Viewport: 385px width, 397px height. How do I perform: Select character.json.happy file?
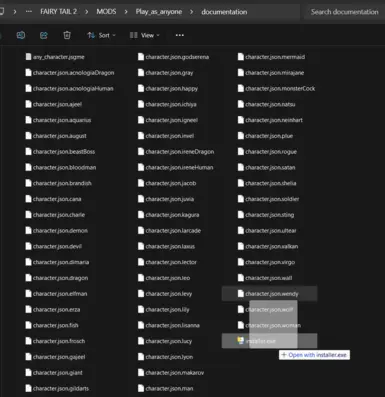tap(168, 88)
